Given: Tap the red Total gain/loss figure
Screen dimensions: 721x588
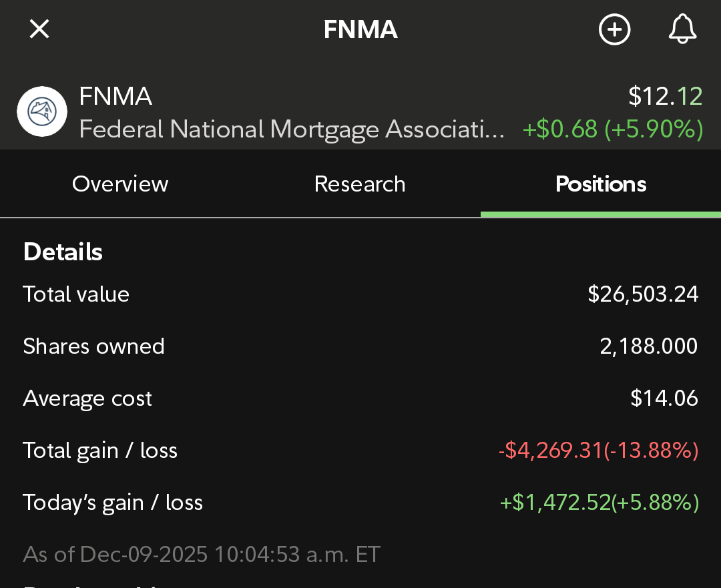Looking at the screenshot, I should [598, 451].
